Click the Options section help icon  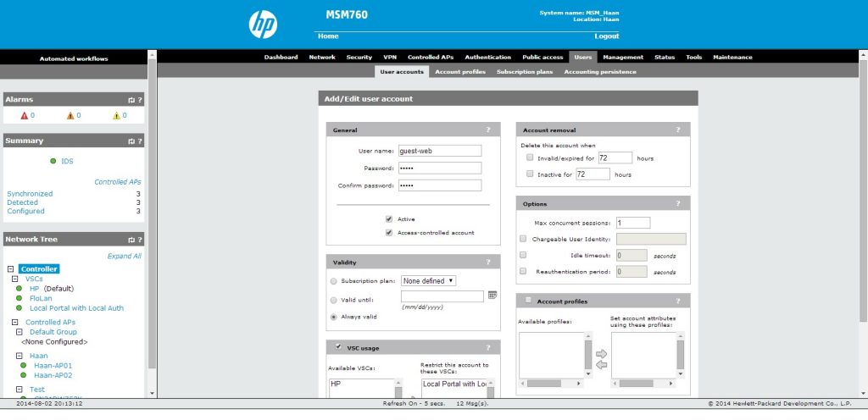point(678,203)
